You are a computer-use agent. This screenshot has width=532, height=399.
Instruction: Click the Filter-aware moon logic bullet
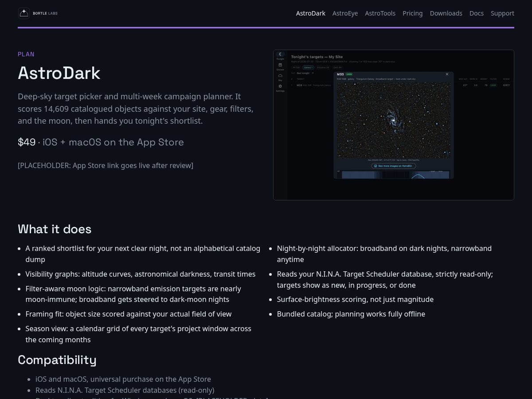pos(133,294)
